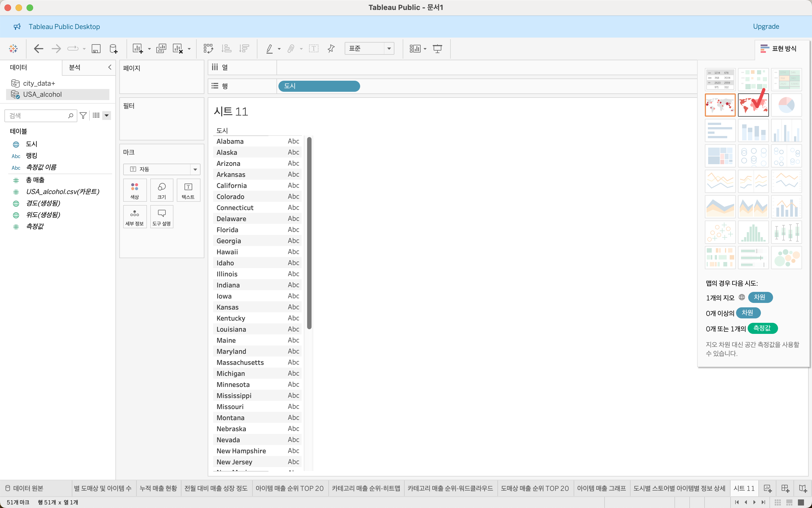Viewport: 812px width, 508px height.
Task: Toggle pin axis icon in toolbar
Action: point(331,49)
